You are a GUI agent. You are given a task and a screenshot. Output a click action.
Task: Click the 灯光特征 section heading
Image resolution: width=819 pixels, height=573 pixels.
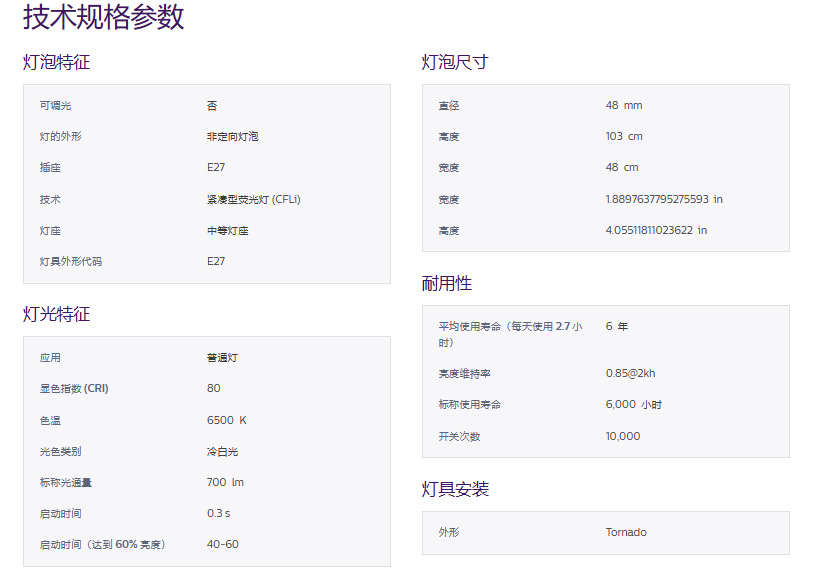click(56, 314)
